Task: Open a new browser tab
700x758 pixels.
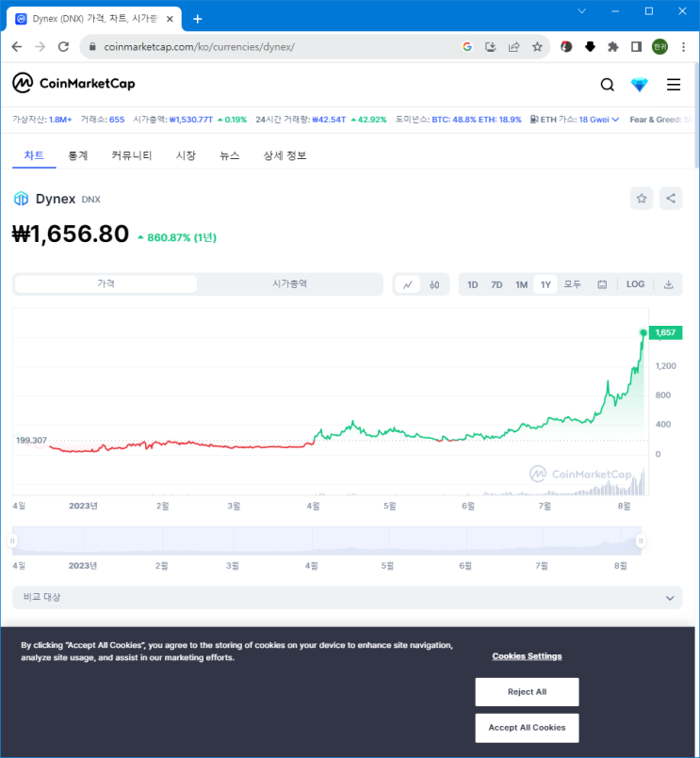Action: coord(197,19)
